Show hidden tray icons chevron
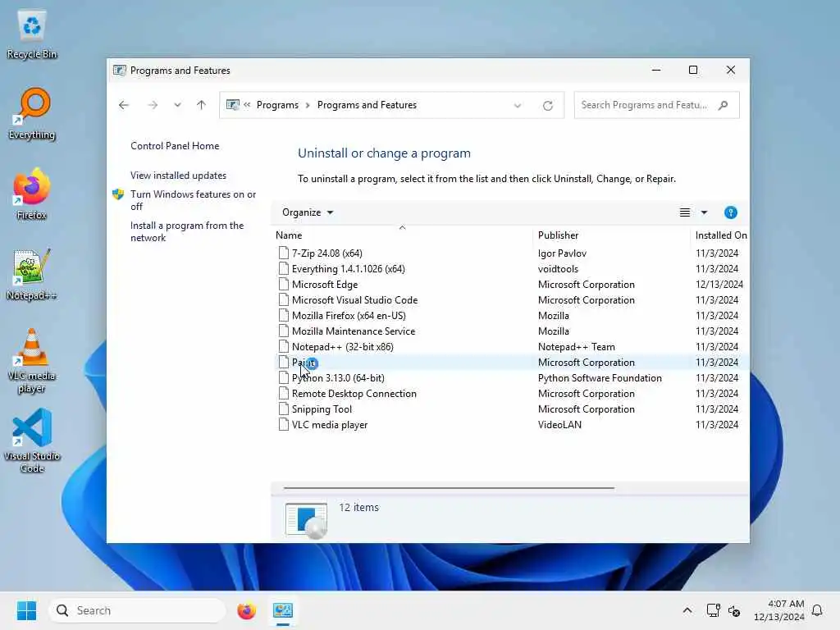Screen dimensions: 840x630 point(687,610)
